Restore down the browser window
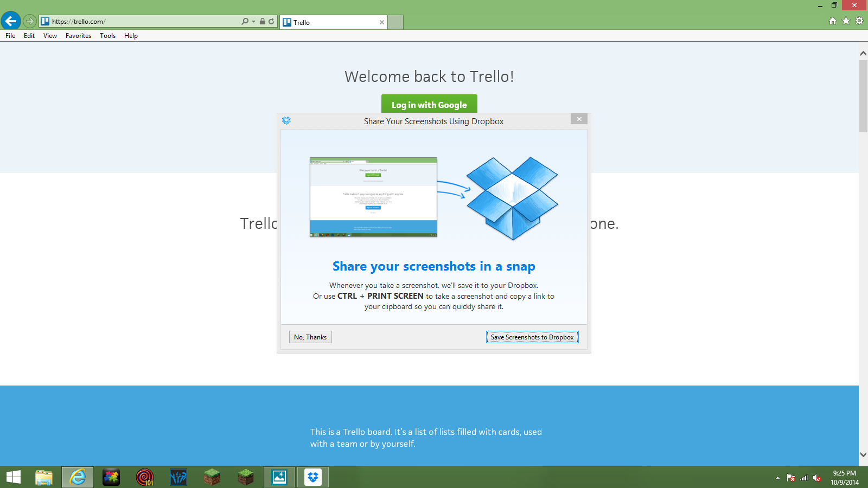The width and height of the screenshot is (868, 488). tap(834, 5)
